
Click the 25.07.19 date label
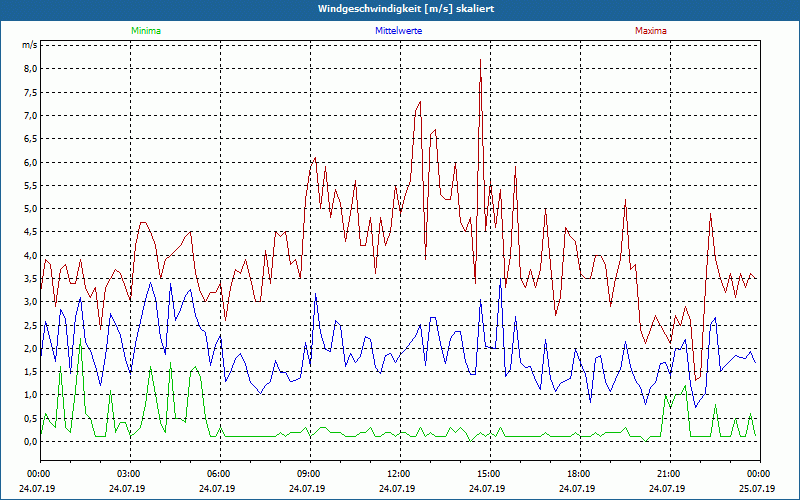(x=757, y=488)
